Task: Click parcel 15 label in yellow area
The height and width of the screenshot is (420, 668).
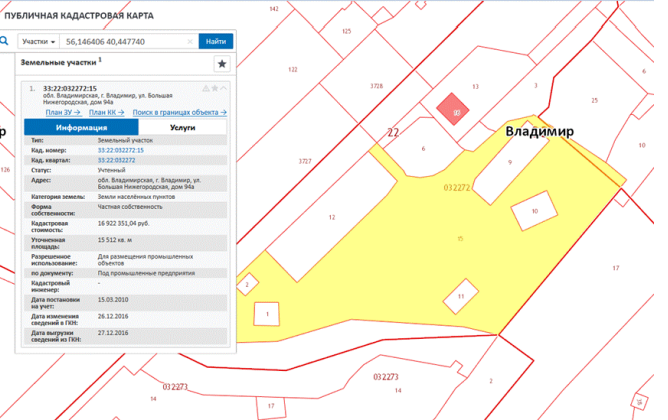Action: pyautogui.click(x=460, y=239)
